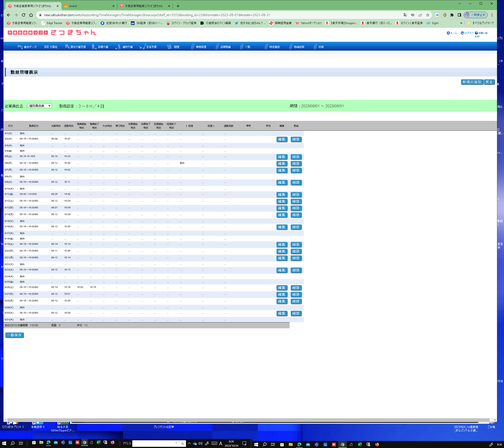Open the Excel icon in the taskbar
Viewport: 504px width, 448px height.
coord(98,443)
